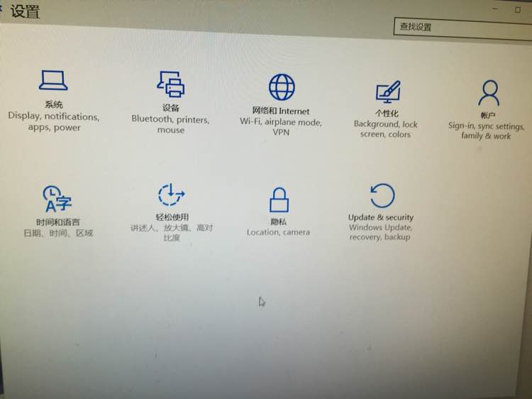Maximize the 设置 window
This screenshot has height=399, width=532.
point(518,10)
